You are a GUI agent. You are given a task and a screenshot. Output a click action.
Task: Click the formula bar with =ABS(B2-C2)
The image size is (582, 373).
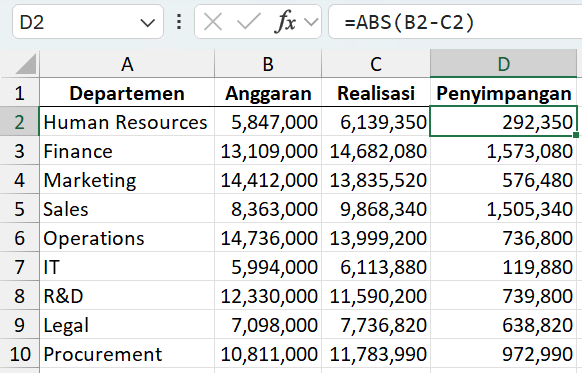455,22
